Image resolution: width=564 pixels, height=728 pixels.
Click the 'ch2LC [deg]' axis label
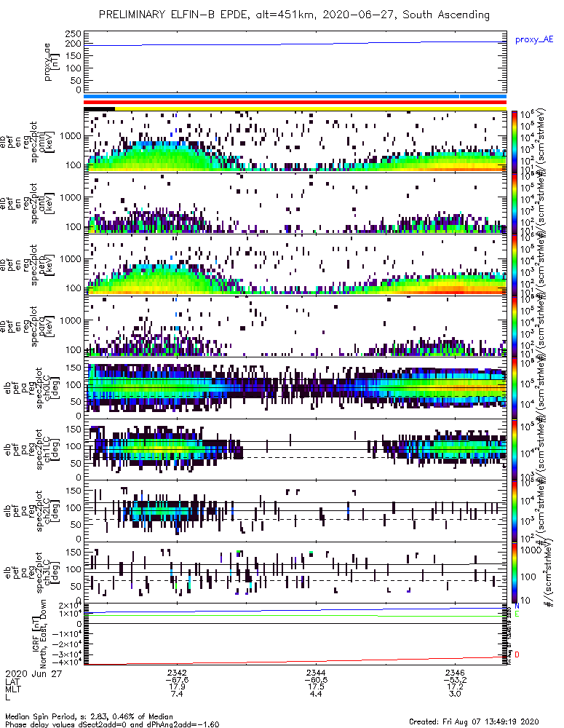click(x=51, y=511)
